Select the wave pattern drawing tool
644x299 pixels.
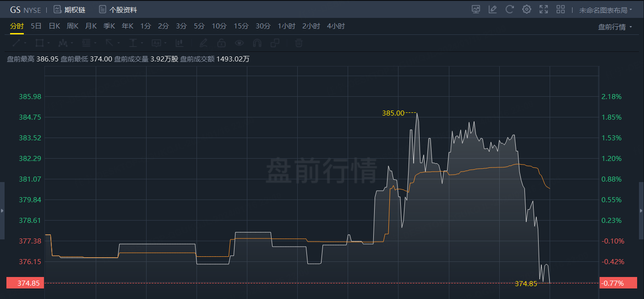pos(63,43)
